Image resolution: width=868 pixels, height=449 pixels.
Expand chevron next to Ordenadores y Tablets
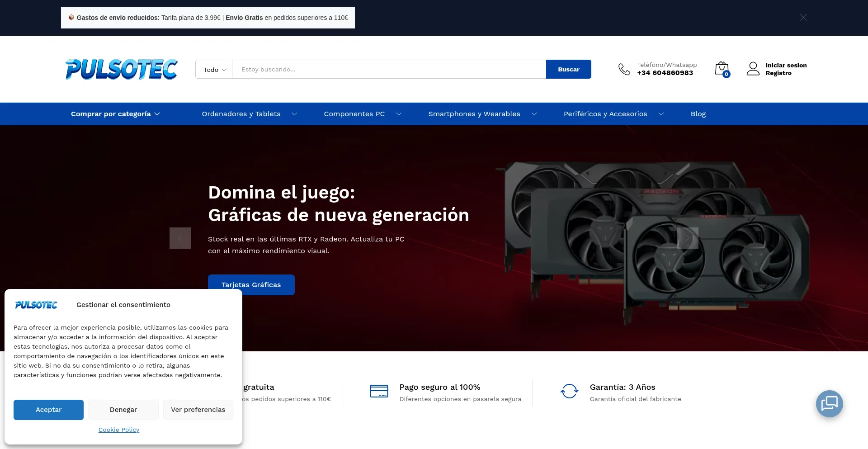coord(294,114)
